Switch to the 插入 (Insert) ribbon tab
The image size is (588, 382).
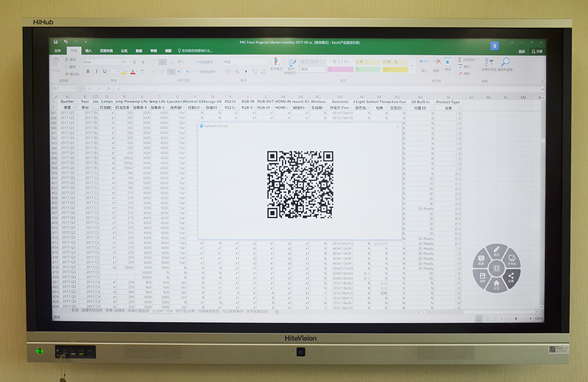[x=89, y=51]
